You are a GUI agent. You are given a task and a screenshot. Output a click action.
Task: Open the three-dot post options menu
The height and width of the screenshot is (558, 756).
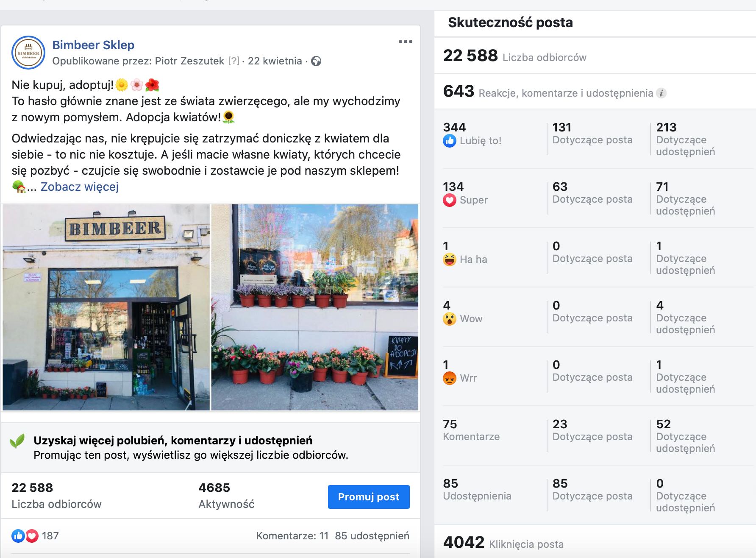pos(405,42)
